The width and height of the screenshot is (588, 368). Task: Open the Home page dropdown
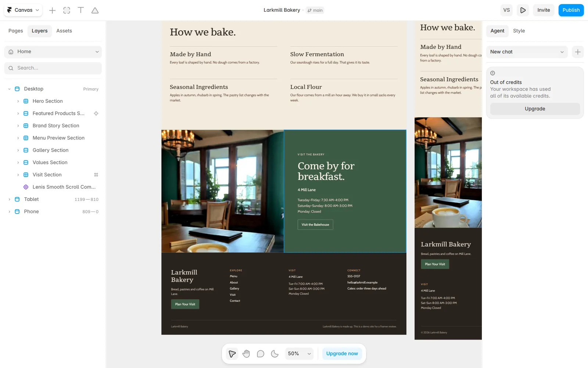pos(53,52)
